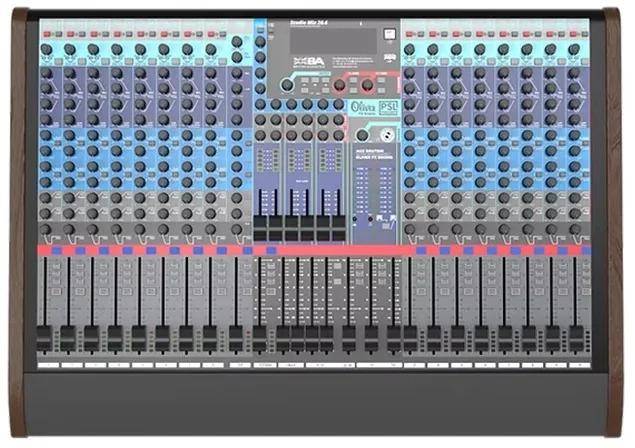Screen dimensions: 635x448
Task: Select the leftmost short fader in the meter section
Action: coord(260,228)
